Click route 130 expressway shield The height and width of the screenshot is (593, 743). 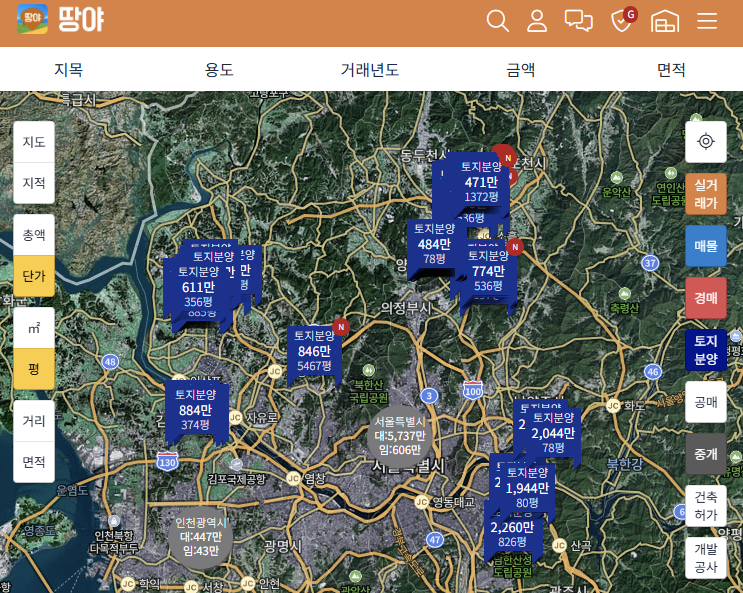167,462
